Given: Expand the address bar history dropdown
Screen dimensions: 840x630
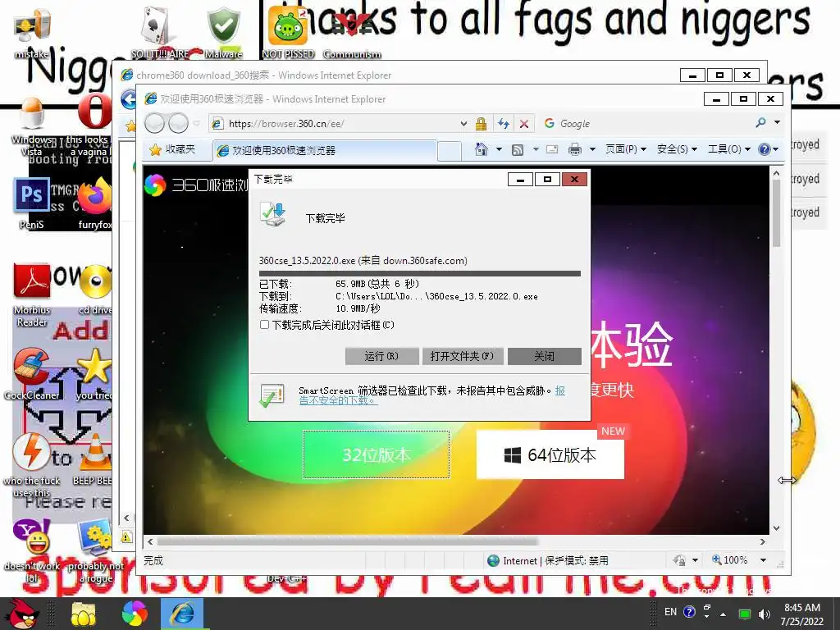Looking at the screenshot, I should 463,124.
